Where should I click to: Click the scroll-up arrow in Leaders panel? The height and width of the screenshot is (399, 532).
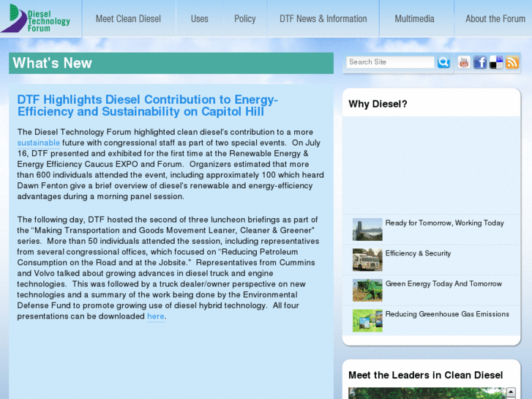pos(511,392)
